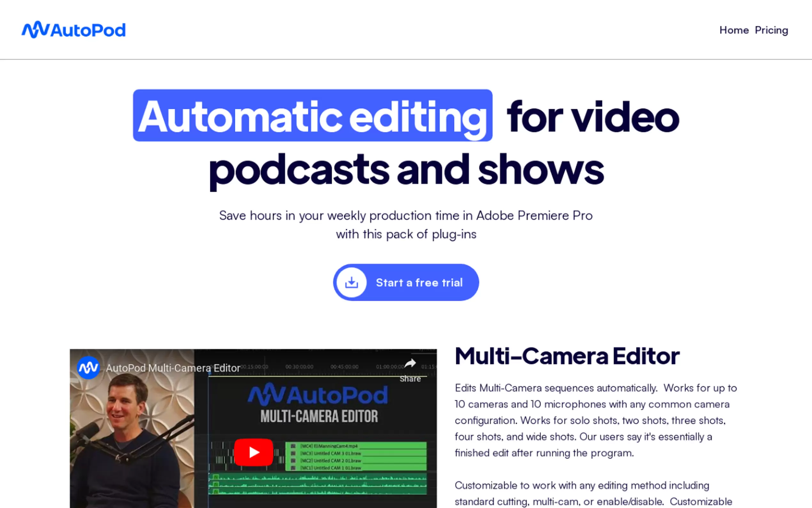Open the Pricing page from the navigation

click(771, 30)
